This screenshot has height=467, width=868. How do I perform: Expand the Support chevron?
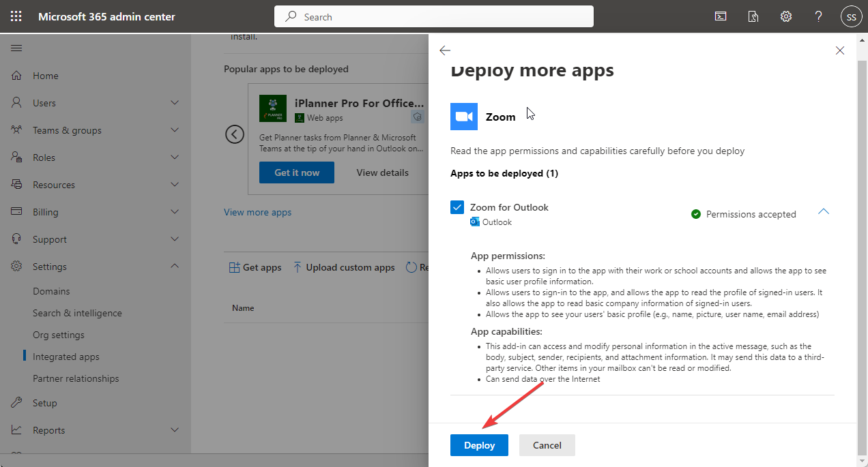(x=175, y=239)
